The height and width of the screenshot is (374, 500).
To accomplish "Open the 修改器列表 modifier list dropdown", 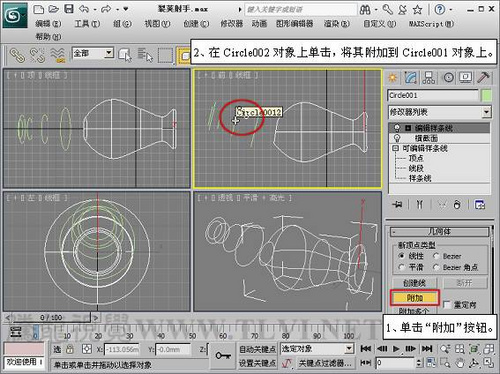I will click(x=486, y=112).
